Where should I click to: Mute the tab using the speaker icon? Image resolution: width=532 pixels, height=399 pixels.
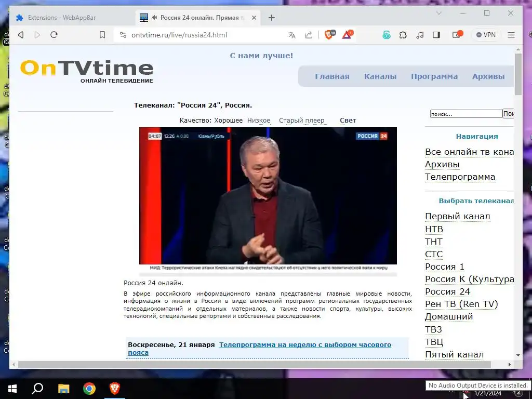(x=155, y=17)
